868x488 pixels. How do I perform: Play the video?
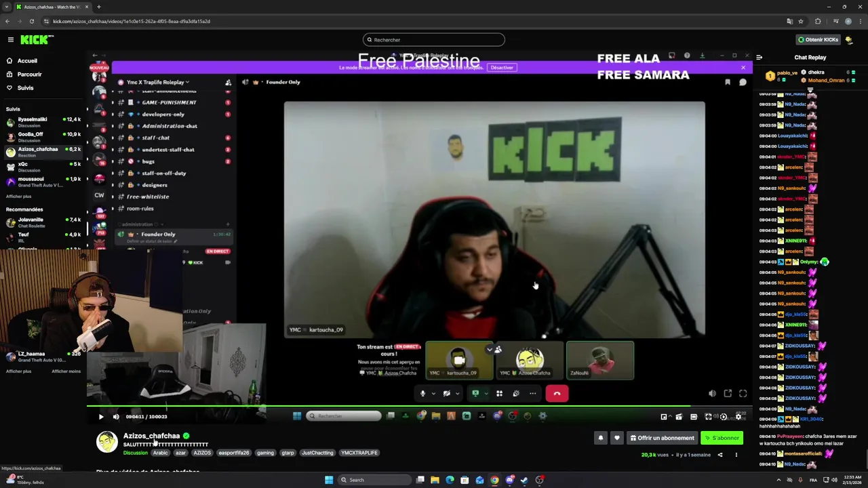click(x=101, y=417)
